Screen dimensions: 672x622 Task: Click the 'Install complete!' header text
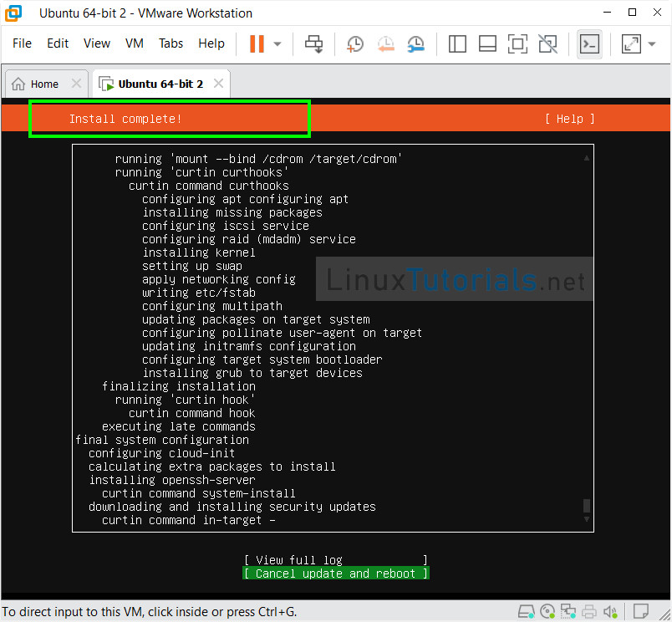(125, 119)
